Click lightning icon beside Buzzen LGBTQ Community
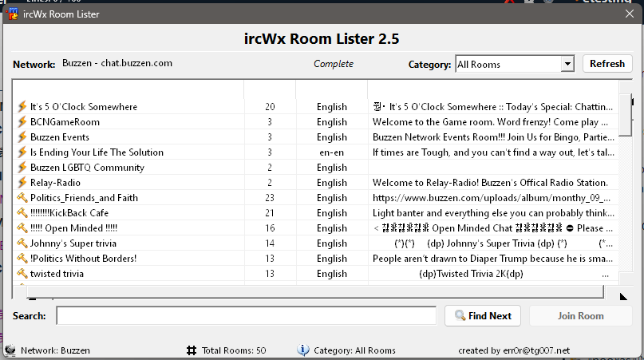The image size is (644, 360). (22, 168)
